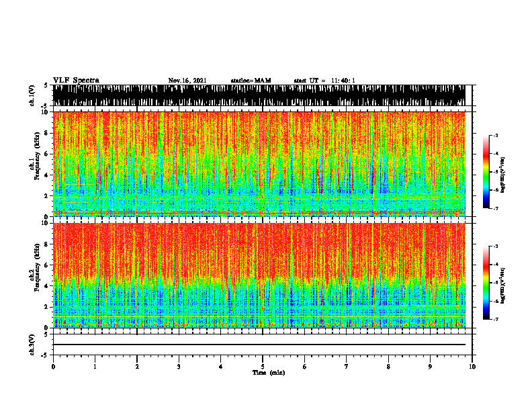Click the "ch.1(V)" axis label

point(32,95)
